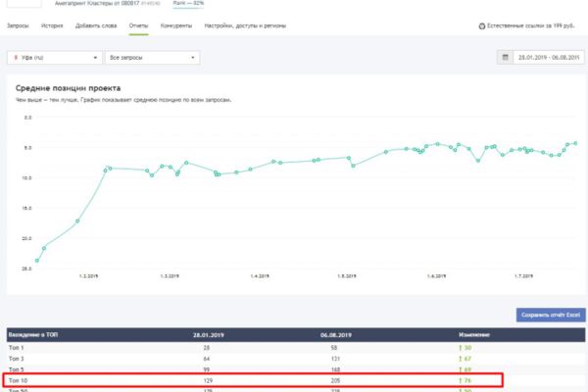Click the Топ 3 row label
The height and width of the screenshot is (392, 588).
point(16,359)
